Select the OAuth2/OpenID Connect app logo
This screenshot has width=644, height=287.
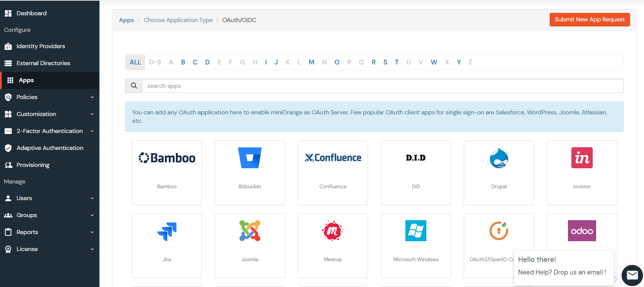pyautogui.click(x=499, y=231)
